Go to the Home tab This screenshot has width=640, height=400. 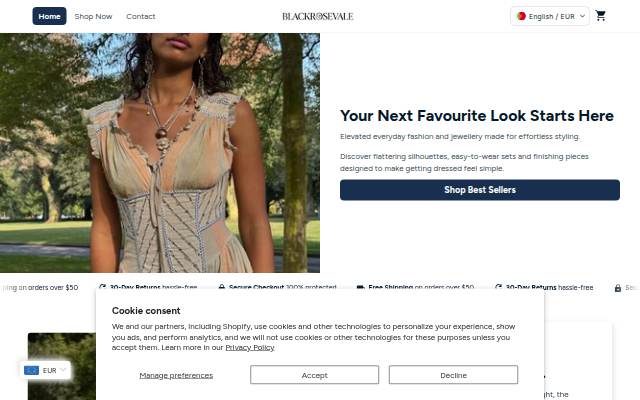[x=49, y=16]
